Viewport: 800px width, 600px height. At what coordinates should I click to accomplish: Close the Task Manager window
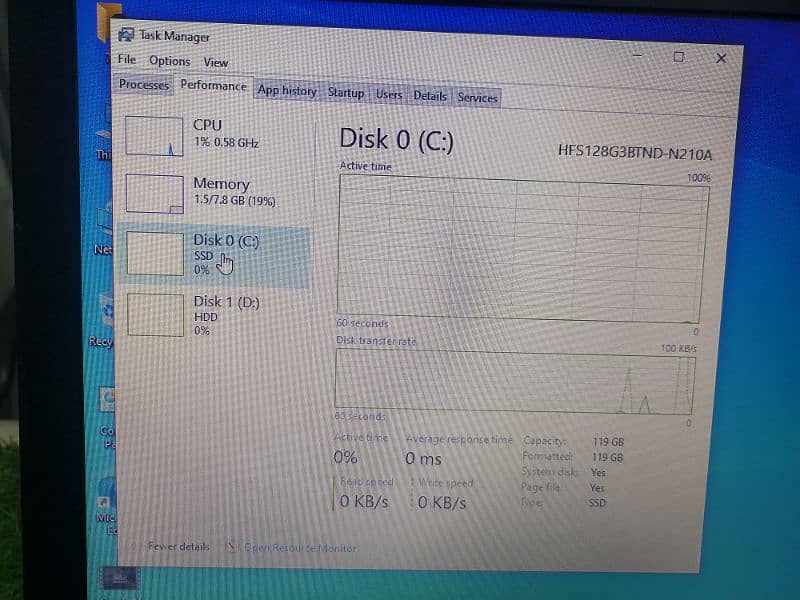[721, 58]
